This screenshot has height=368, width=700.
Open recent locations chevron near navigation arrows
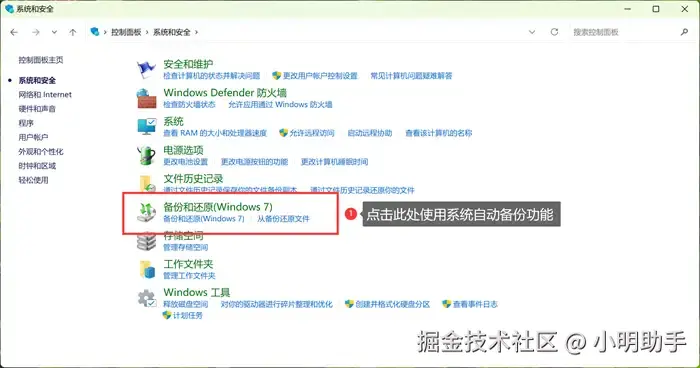pos(54,32)
